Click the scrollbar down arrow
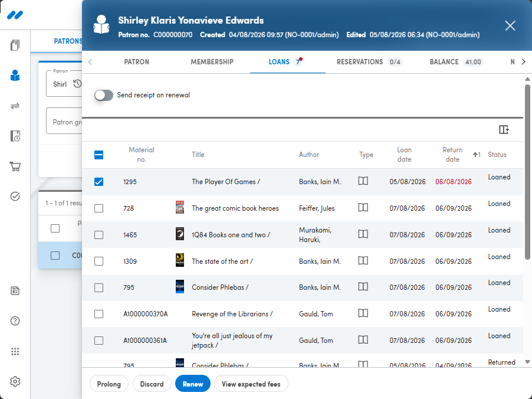 [527, 362]
